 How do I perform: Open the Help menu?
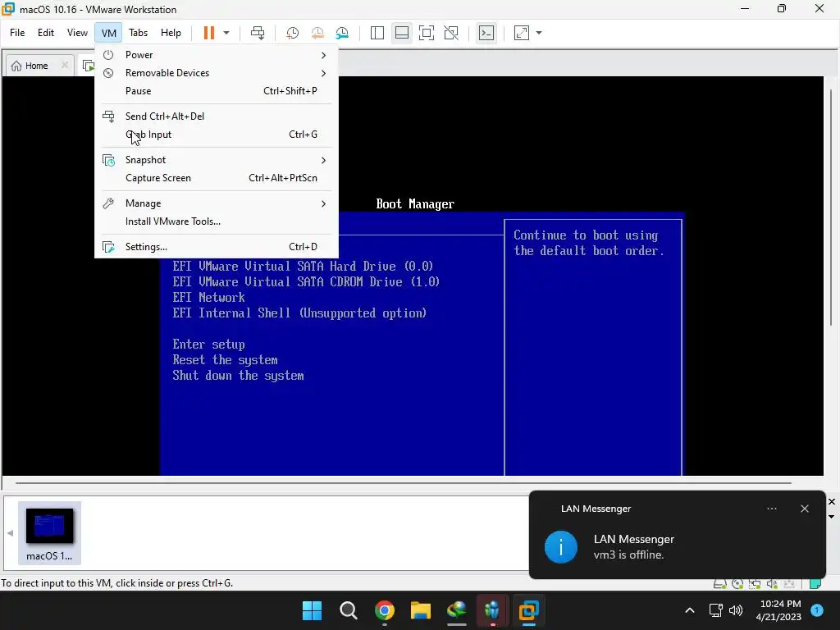pyautogui.click(x=171, y=33)
